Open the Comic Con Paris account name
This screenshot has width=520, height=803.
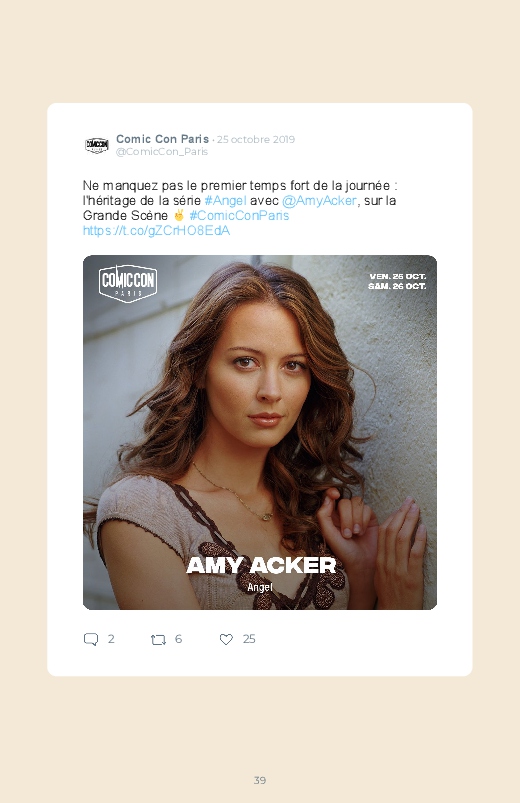pyautogui.click(x=162, y=139)
